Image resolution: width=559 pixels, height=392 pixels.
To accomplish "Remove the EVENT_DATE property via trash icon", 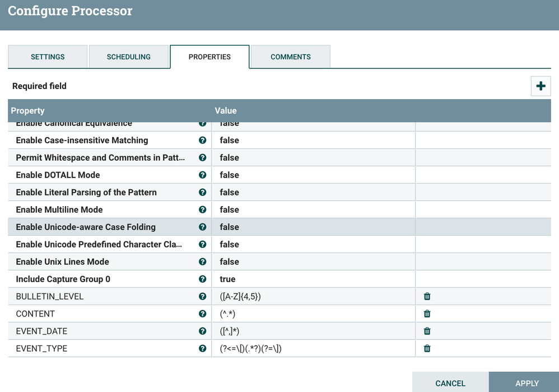I will (427, 331).
